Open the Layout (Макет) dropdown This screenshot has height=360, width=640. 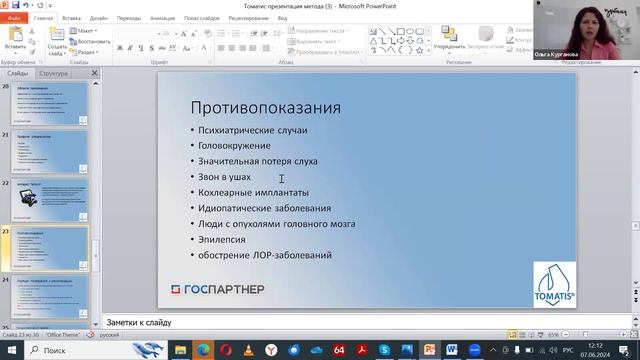84,31
